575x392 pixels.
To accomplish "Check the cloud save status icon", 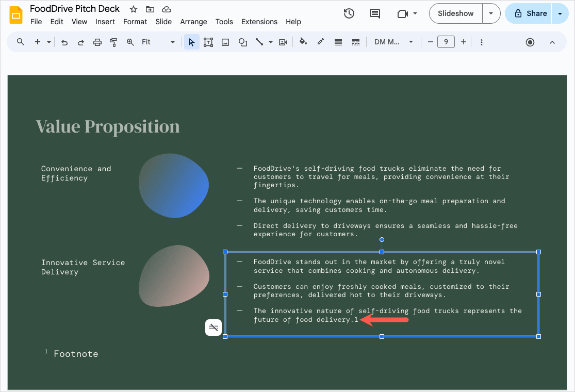I will click(x=167, y=9).
